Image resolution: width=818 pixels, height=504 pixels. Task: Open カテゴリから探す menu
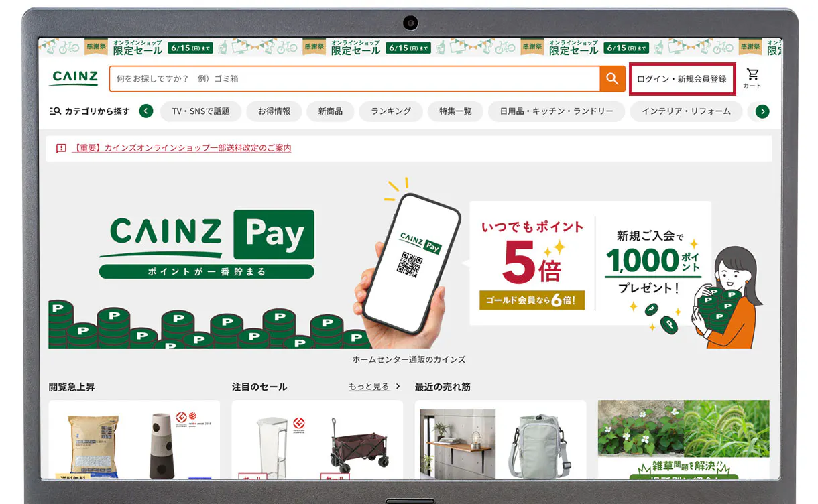[x=90, y=111]
